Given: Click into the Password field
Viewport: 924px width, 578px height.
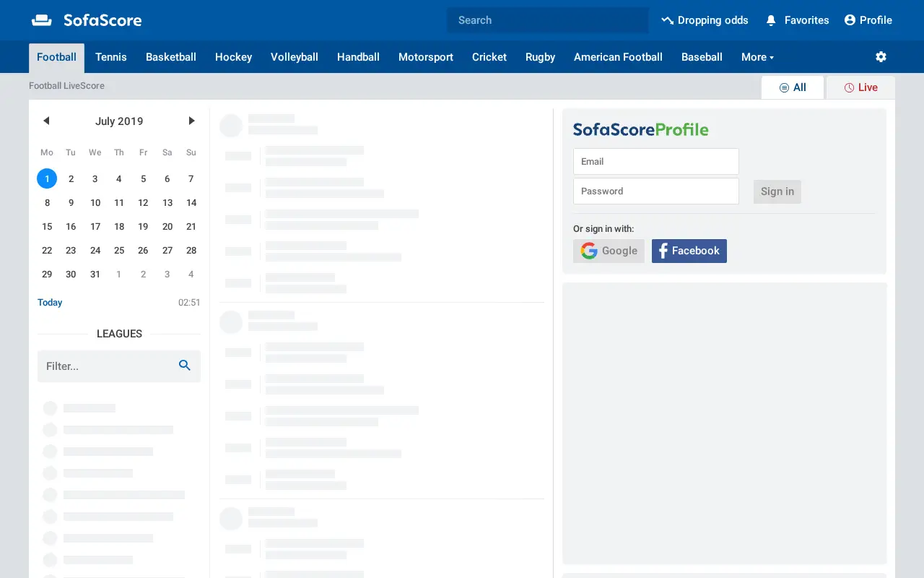Looking at the screenshot, I should (656, 191).
